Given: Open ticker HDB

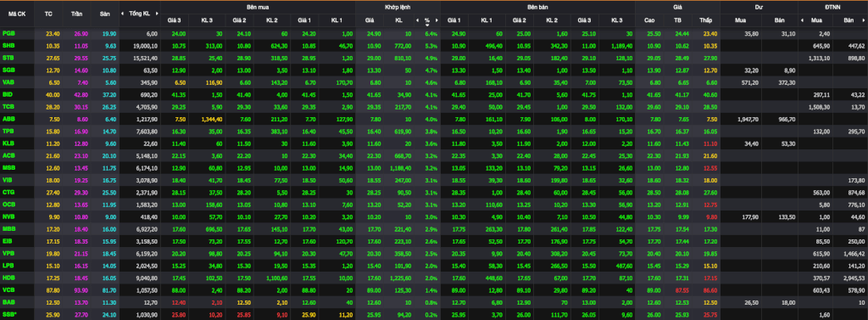Looking at the screenshot, I should point(8,278).
